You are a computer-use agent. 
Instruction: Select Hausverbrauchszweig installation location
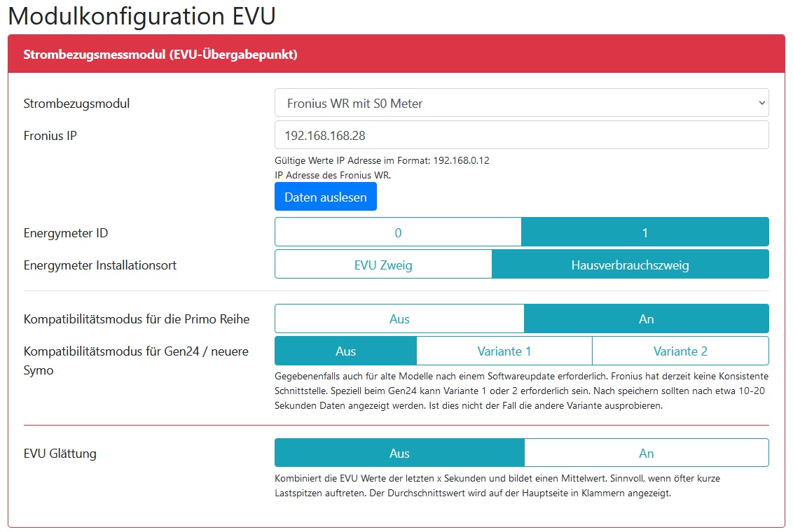pyautogui.click(x=630, y=264)
